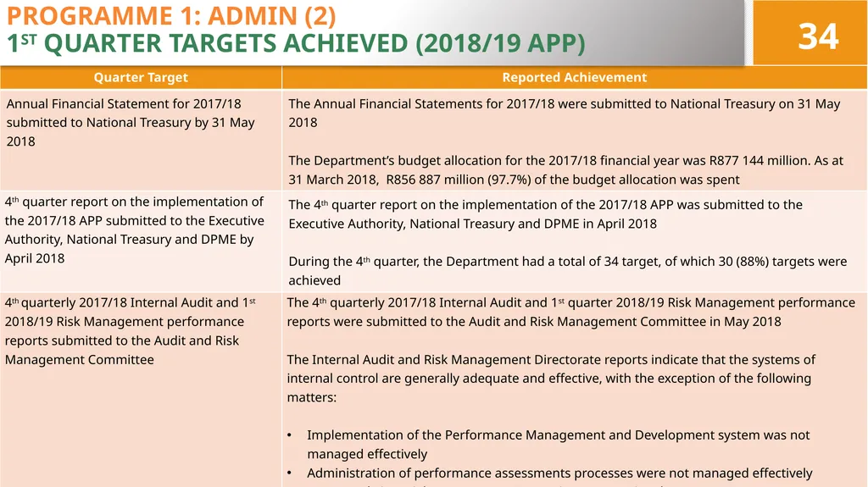Click the sentence '34 target, of which 30 (88%) targets were achieved'
Screen dimensions: 868x487
567,271
